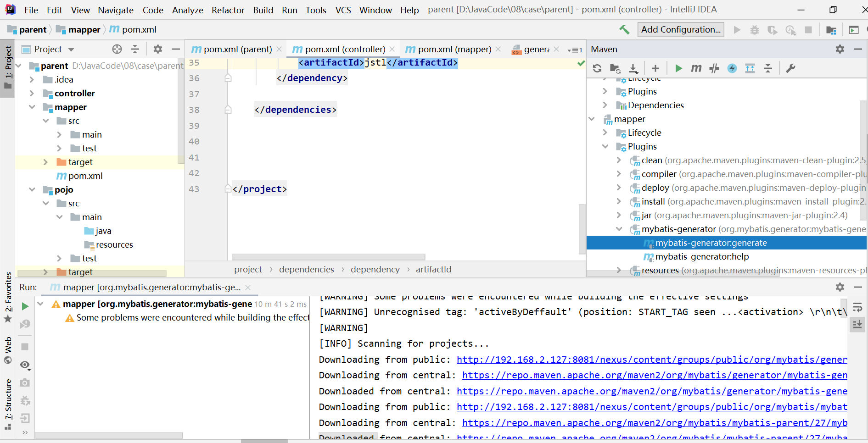Toggle soft-wrap in Run console
868x443 pixels.
click(857, 307)
